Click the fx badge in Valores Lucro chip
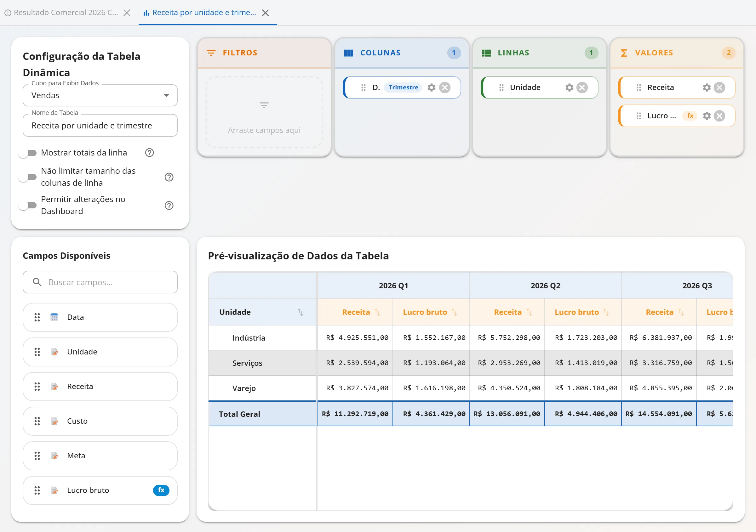This screenshot has width=756, height=532. 690,116
